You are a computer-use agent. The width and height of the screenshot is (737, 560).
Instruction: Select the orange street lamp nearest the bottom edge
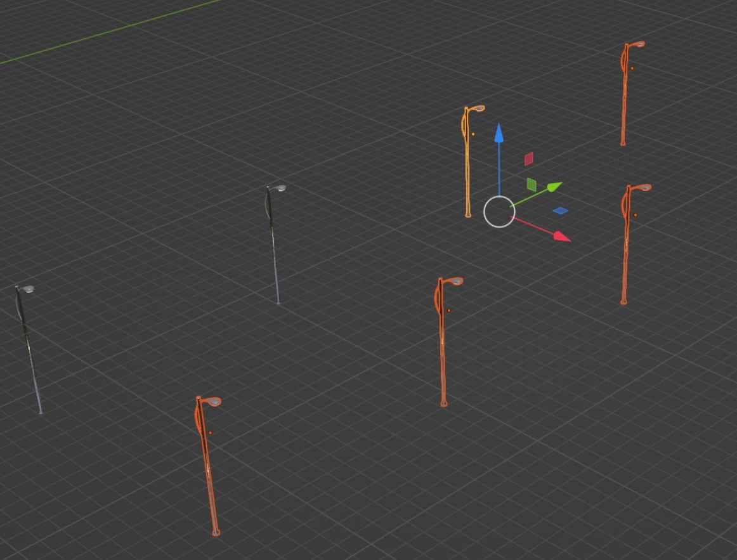[208, 465]
